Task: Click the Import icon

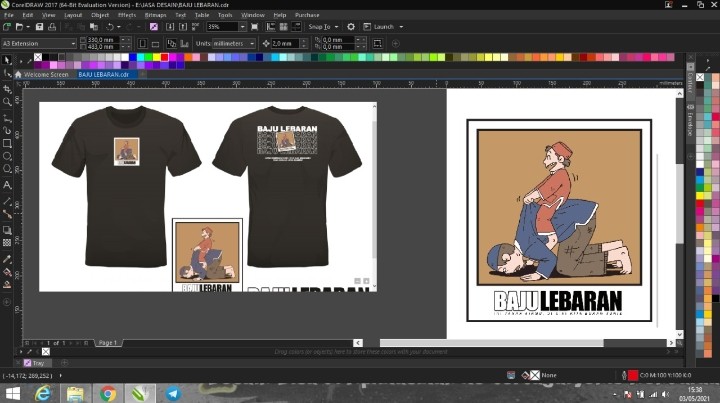Action: point(170,27)
